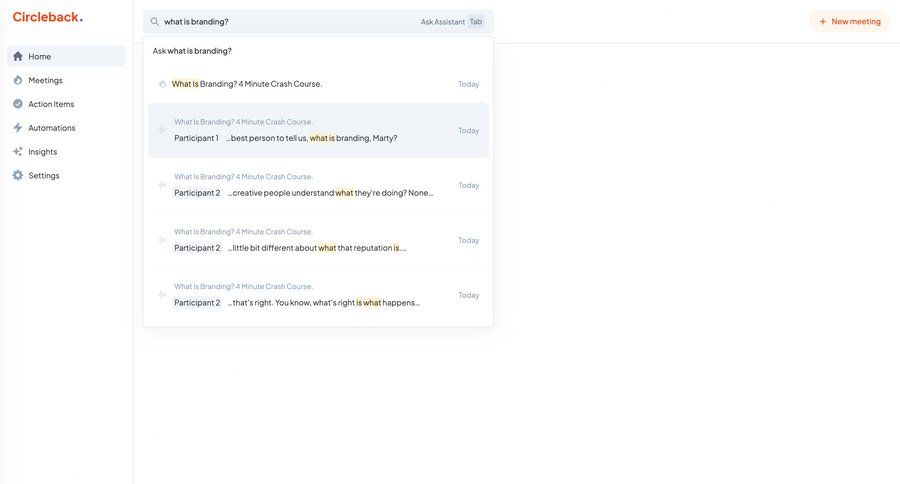Click the Insights sparkle icon
900x484 pixels.
(x=18, y=152)
